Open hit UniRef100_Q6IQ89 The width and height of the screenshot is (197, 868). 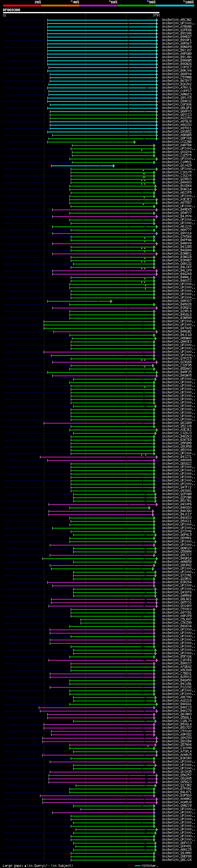click(x=177, y=423)
